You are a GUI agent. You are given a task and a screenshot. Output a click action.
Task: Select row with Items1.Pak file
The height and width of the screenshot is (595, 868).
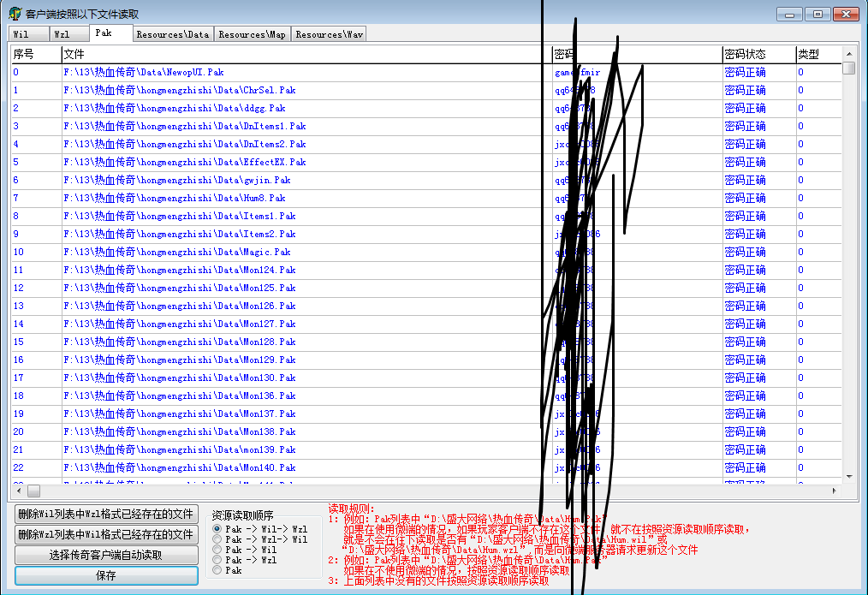pyautogui.click(x=426, y=217)
